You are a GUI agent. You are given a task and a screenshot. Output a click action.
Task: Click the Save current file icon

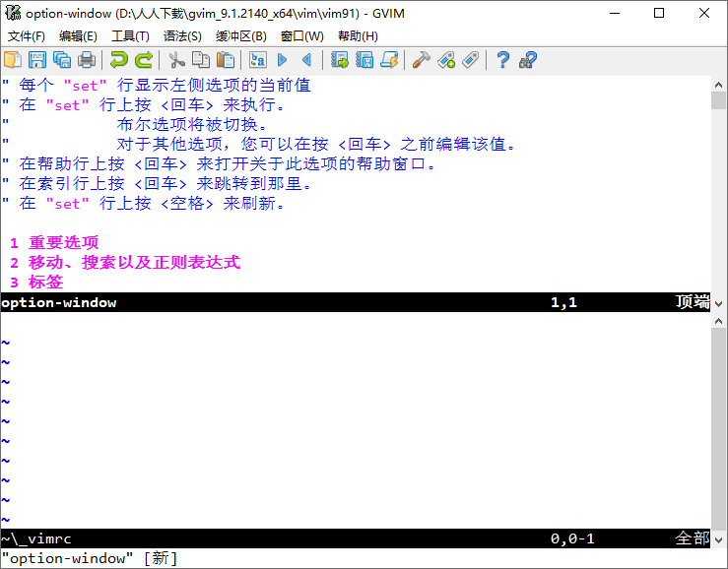coord(37,60)
